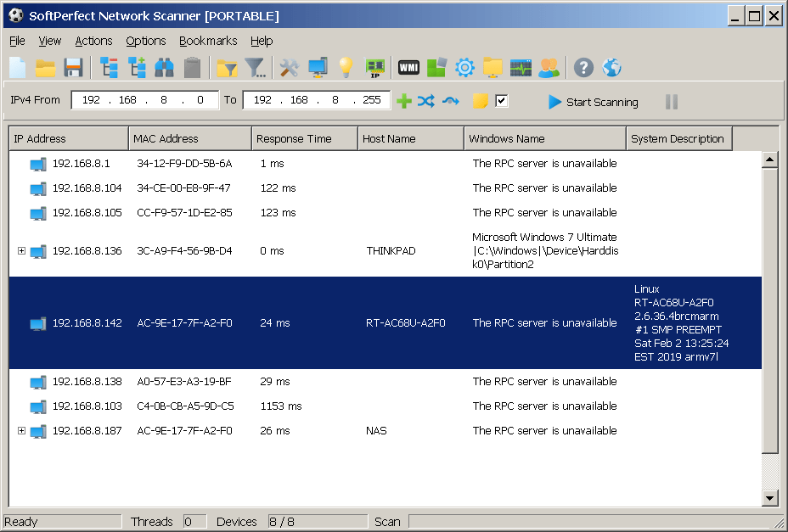Viewport: 788px width, 532px height.
Task: Click the pause scanning button
Action: click(x=672, y=102)
